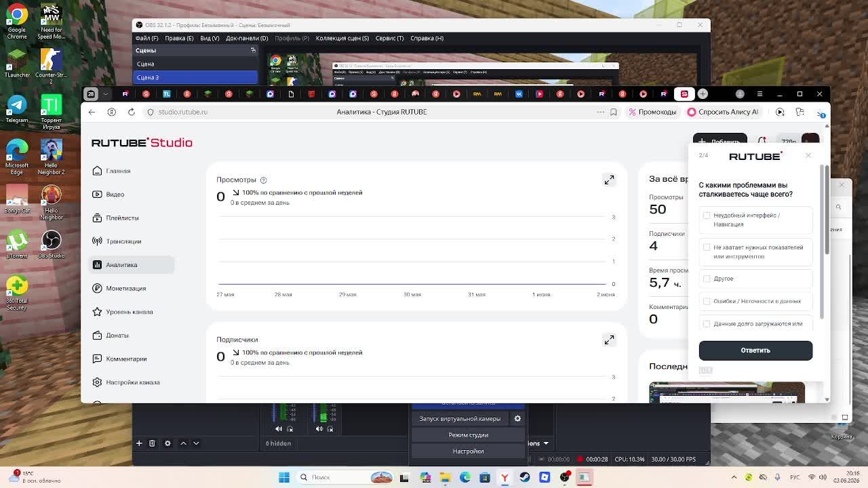Move the OBS scene down
The height and width of the screenshot is (488, 868).
196,443
